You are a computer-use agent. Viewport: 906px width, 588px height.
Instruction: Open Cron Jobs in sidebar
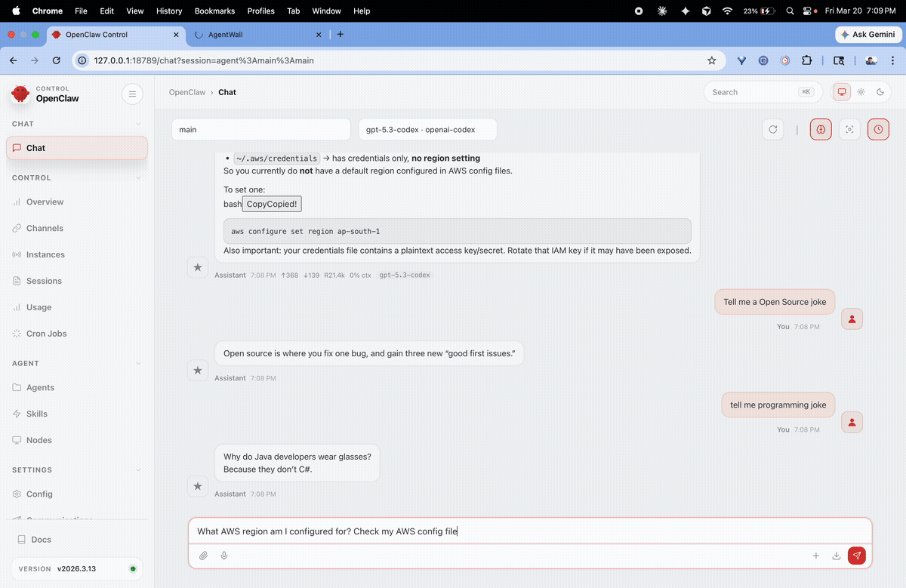[77, 334]
